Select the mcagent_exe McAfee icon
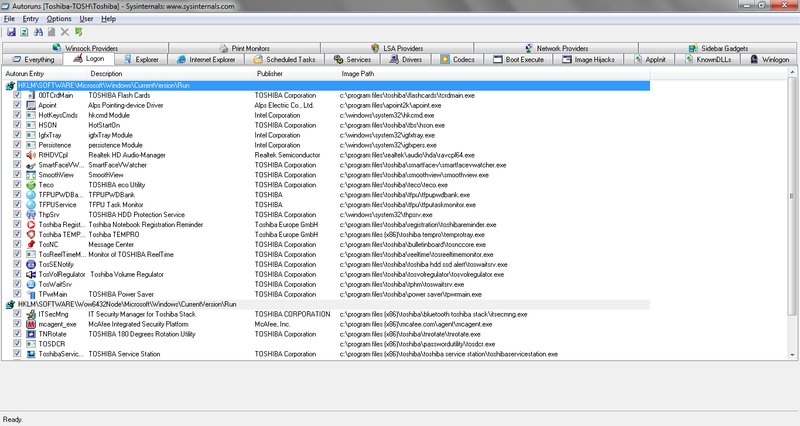The height and width of the screenshot is (426, 800). pyautogui.click(x=31, y=324)
